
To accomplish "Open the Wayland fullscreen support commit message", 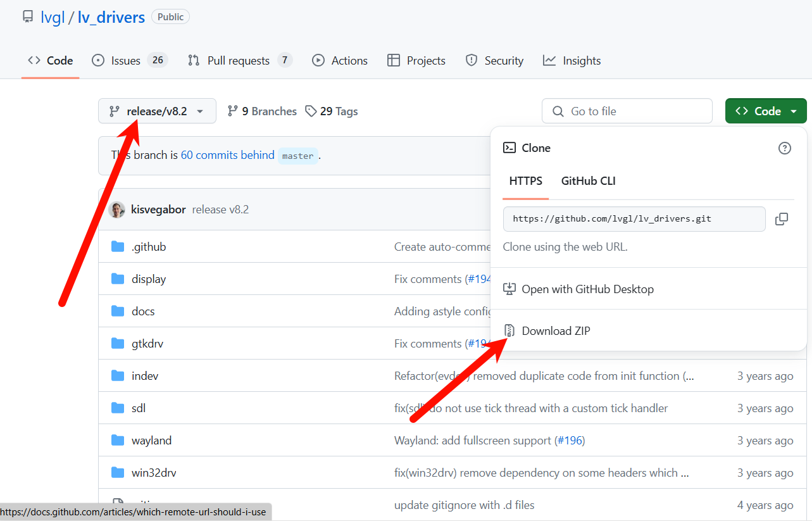I will [473, 441].
